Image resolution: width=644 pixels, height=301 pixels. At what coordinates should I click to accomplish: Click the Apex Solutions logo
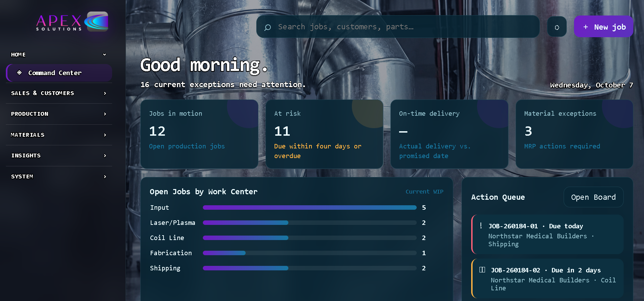point(72,21)
